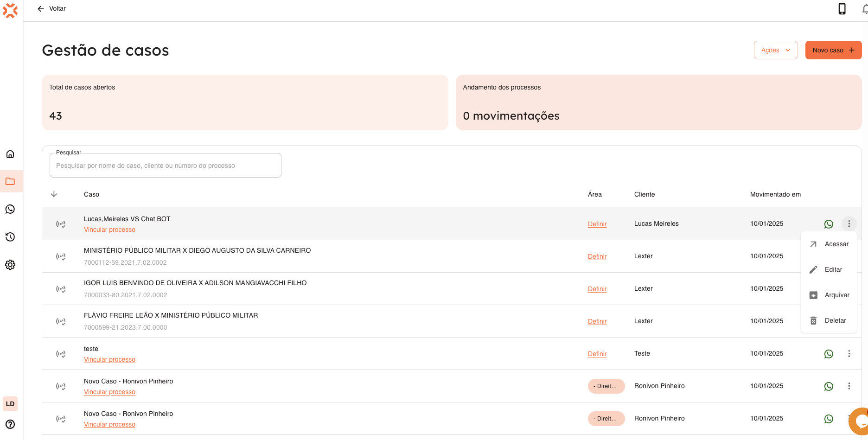
Task: Open the home icon in sidebar
Action: click(x=10, y=154)
